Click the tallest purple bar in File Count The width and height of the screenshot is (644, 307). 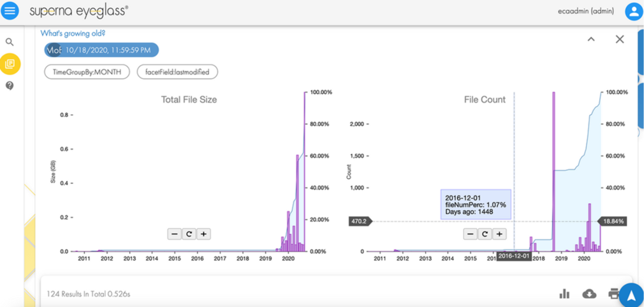pos(554,171)
